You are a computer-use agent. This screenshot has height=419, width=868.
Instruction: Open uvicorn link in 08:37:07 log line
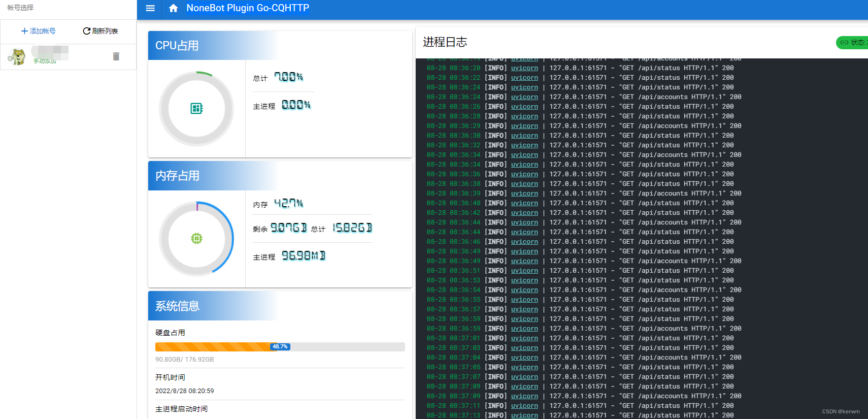click(x=524, y=377)
